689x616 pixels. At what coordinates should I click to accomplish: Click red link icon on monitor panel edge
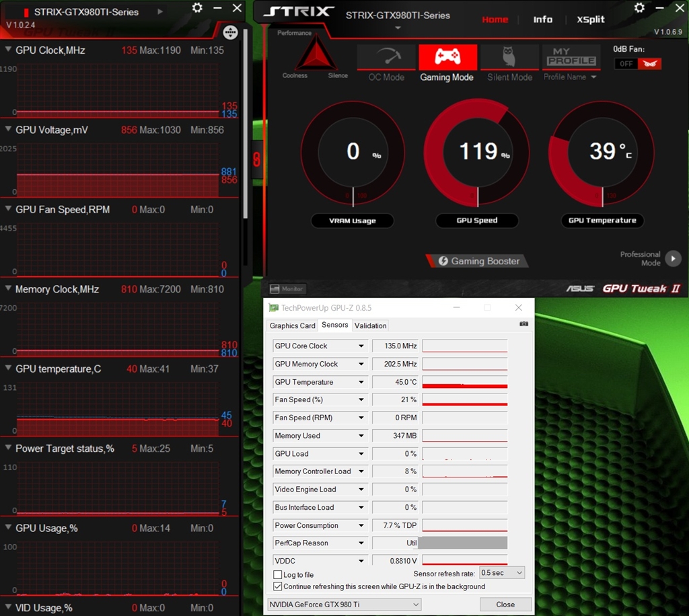[x=256, y=159]
